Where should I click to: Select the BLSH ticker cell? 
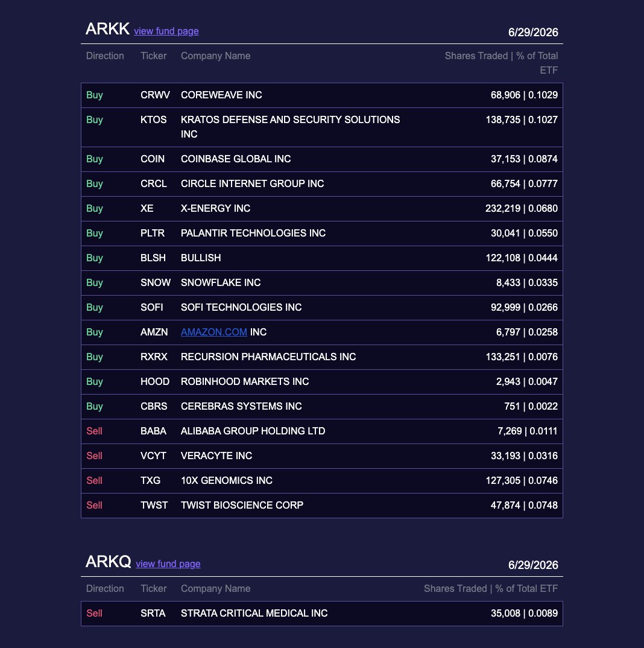click(x=153, y=258)
